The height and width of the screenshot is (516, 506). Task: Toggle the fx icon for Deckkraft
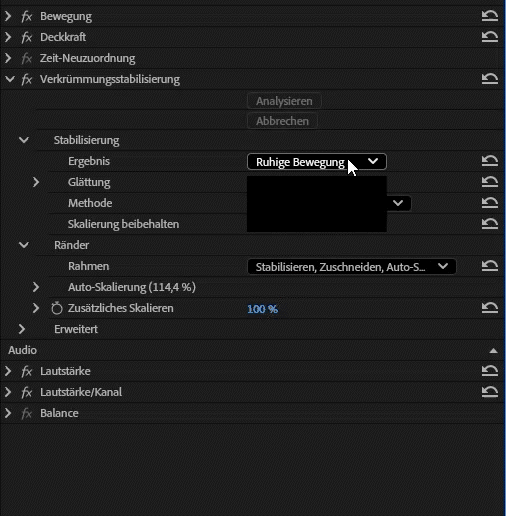click(27, 37)
